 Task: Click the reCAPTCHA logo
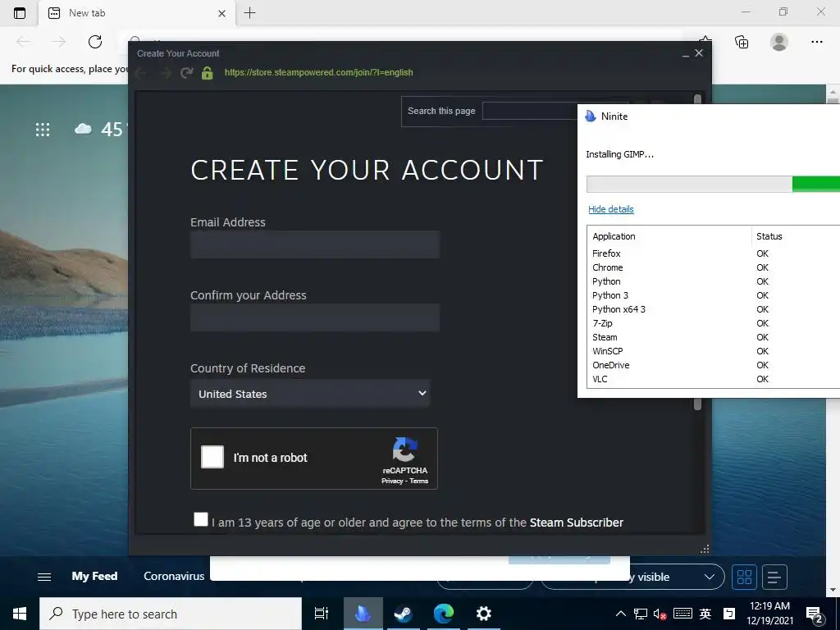[x=405, y=450]
